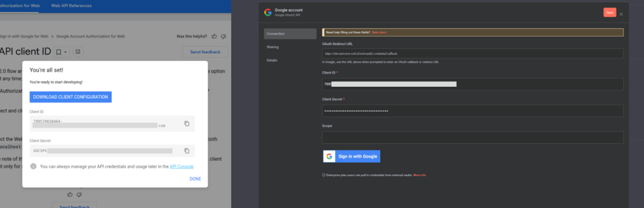The image size is (644, 208).
Task: Click the notes icon next to the bookmark
Action: 78,52
